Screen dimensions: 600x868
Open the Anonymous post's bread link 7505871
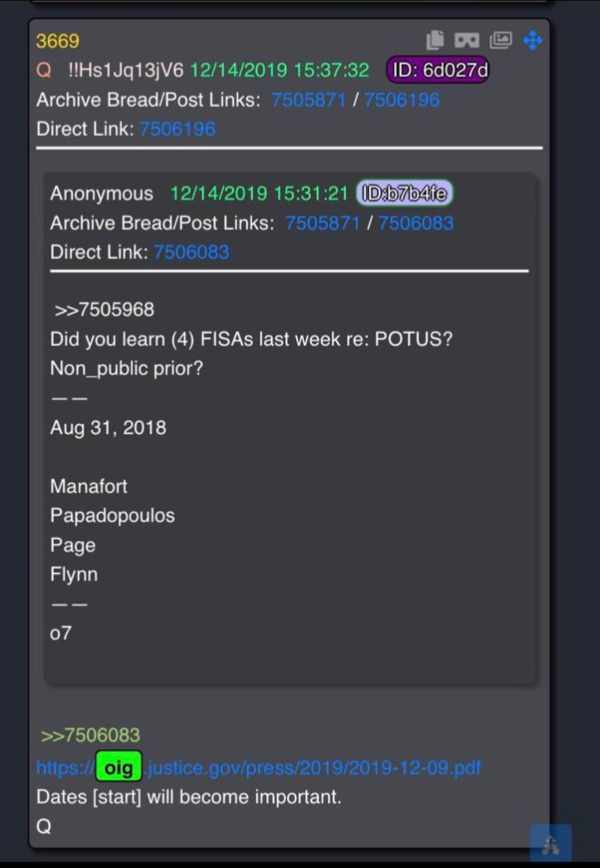[322, 223]
